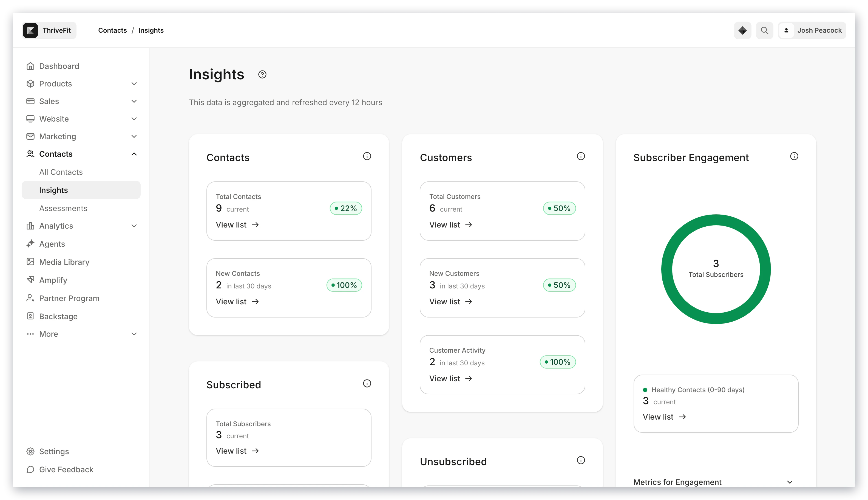This screenshot has width=868, height=500.
Task: Open the Josh Peacock account menu
Action: pyautogui.click(x=812, y=30)
